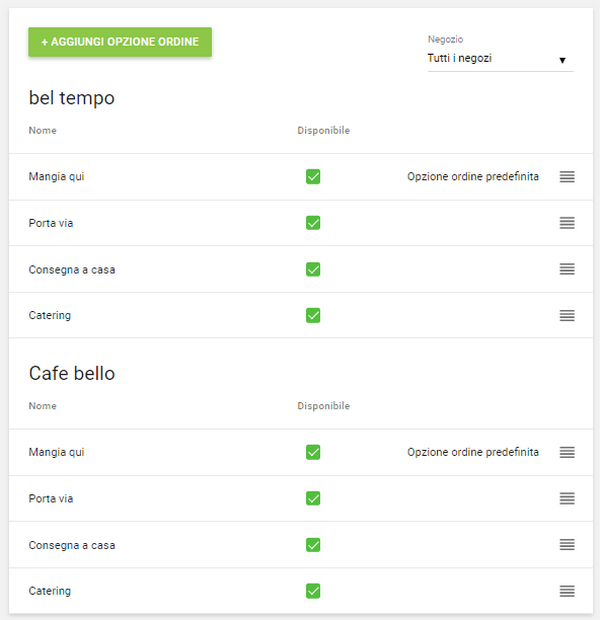Uncheck Disponibile for Mangia qui in bel tempo
This screenshot has height=620, width=600.
click(313, 177)
